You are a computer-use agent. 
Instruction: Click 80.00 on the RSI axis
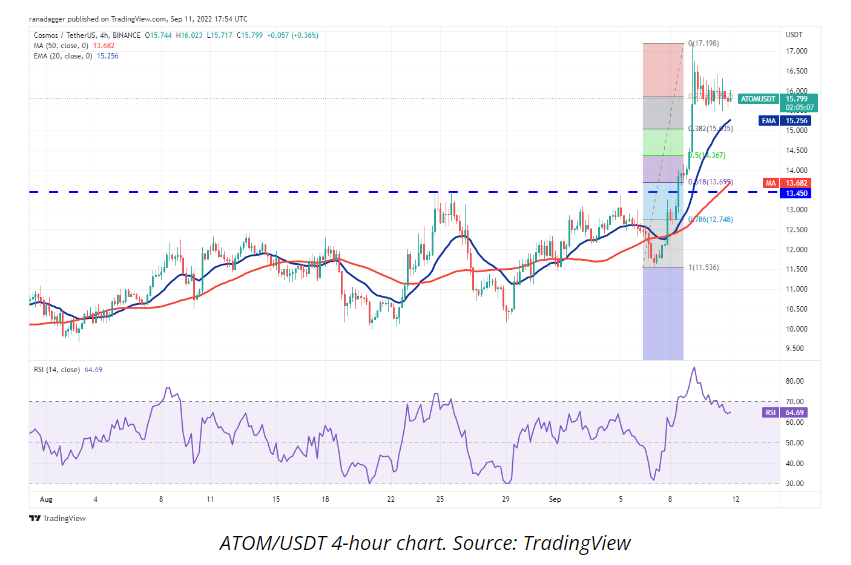[x=795, y=381]
